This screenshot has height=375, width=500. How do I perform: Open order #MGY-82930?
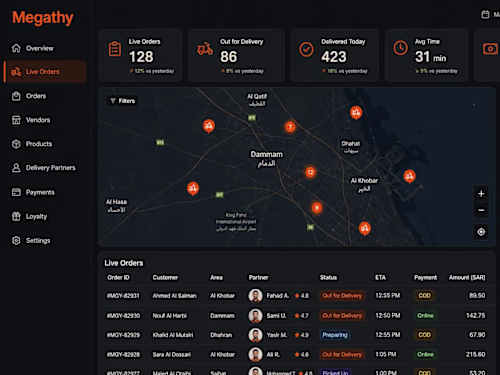123,316
